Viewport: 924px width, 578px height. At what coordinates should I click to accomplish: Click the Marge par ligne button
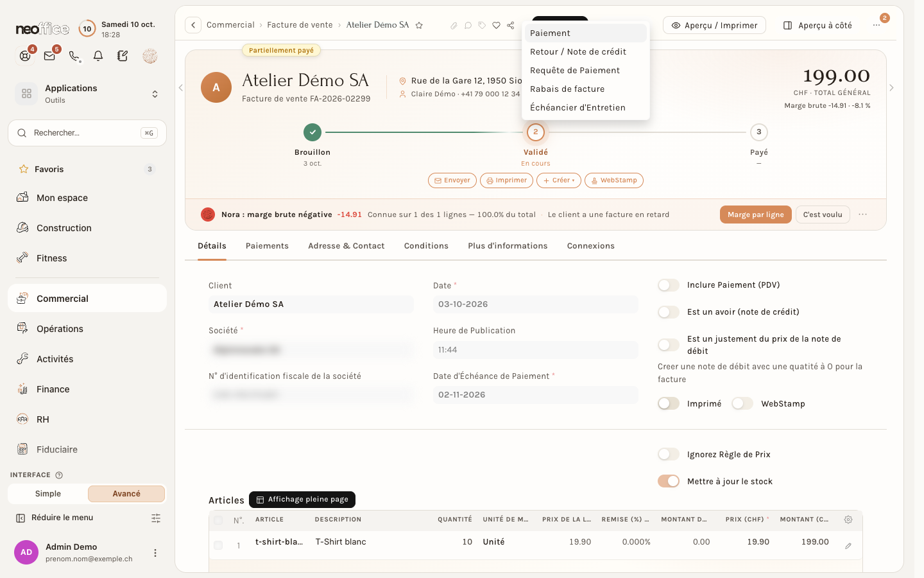click(x=756, y=215)
